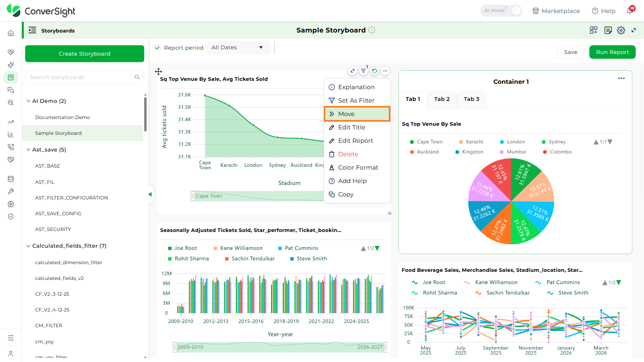Open the notes icon in storyboard header
The image size is (644, 362).
click(x=608, y=30)
